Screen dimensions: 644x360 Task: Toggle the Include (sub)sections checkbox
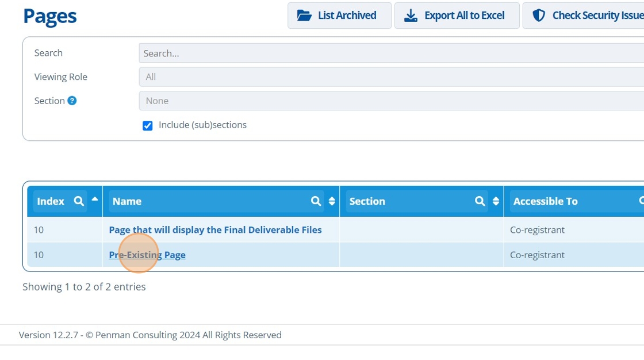148,125
